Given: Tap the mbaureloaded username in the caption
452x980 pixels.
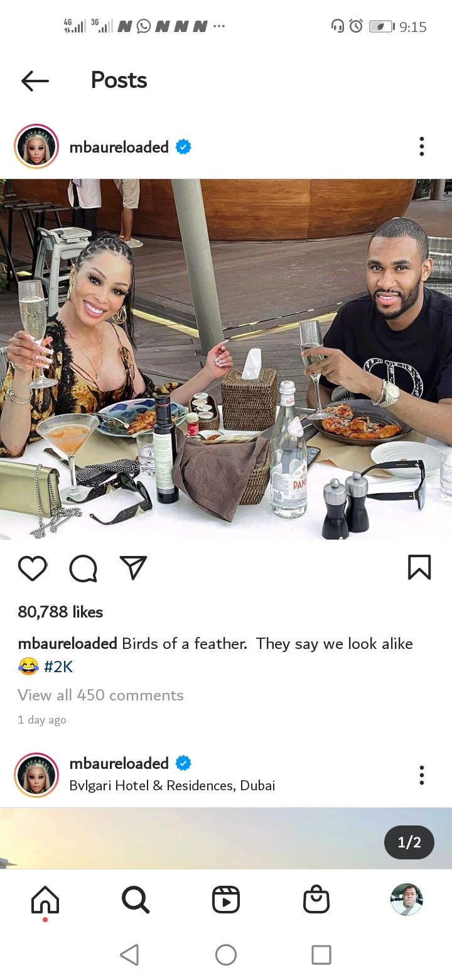Looking at the screenshot, I should click(68, 644).
